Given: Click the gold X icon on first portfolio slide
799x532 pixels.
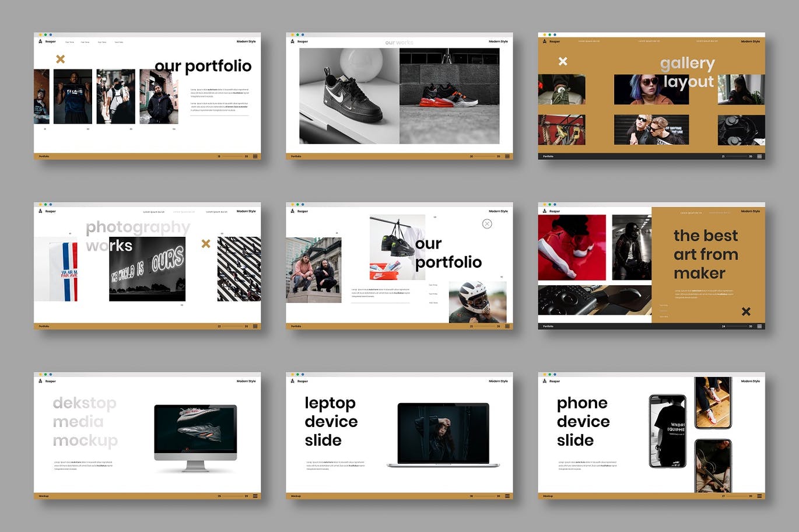Looking at the screenshot, I should [60, 59].
